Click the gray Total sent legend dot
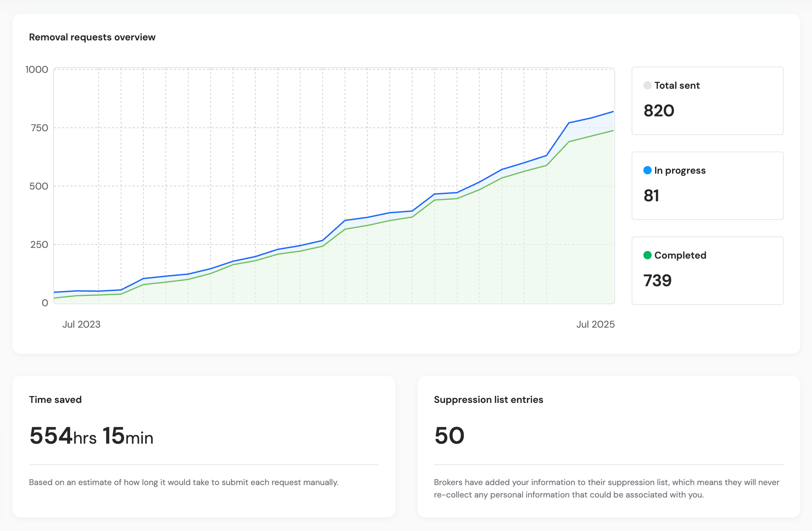 pyautogui.click(x=647, y=85)
